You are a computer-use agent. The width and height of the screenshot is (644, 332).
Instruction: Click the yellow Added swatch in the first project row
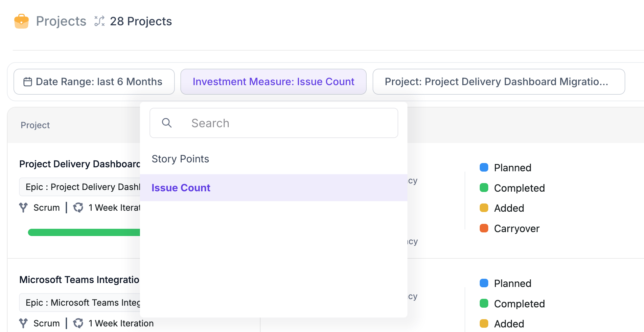coord(484,208)
